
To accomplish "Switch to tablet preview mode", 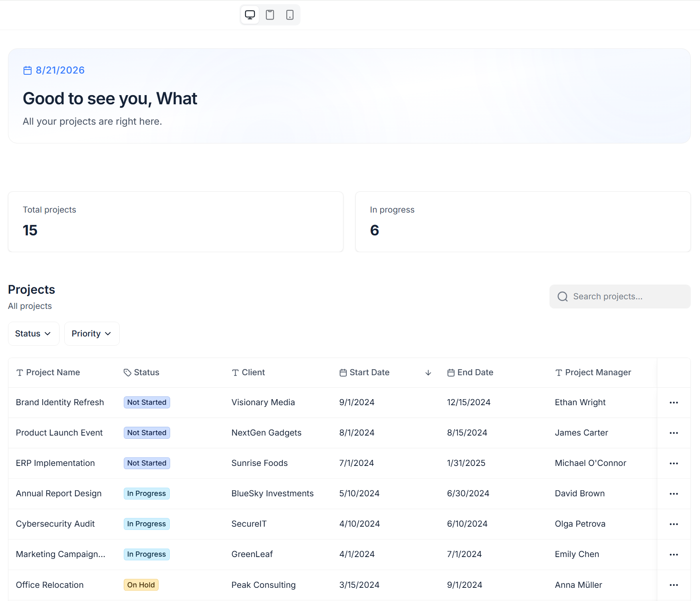I will (270, 15).
